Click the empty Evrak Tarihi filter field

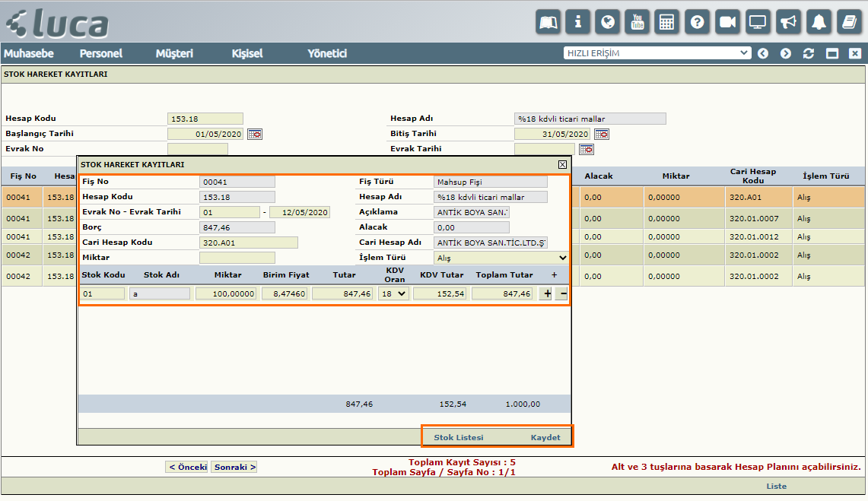pos(545,149)
